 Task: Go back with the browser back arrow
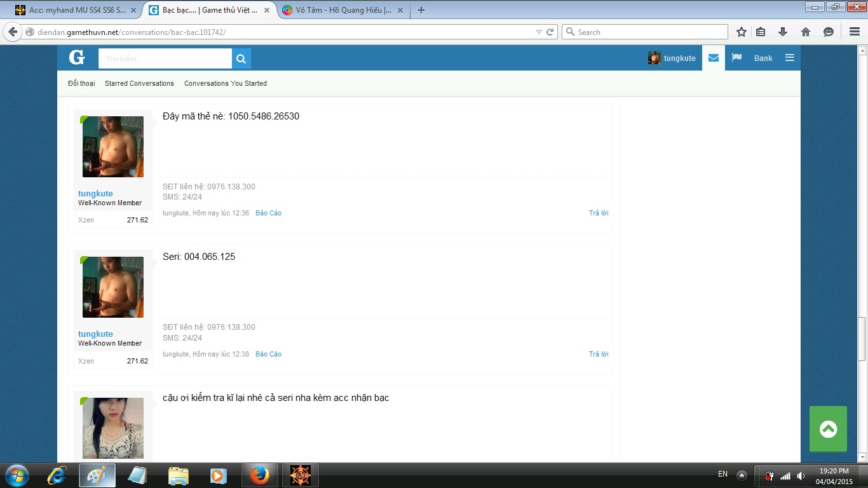(x=13, y=32)
